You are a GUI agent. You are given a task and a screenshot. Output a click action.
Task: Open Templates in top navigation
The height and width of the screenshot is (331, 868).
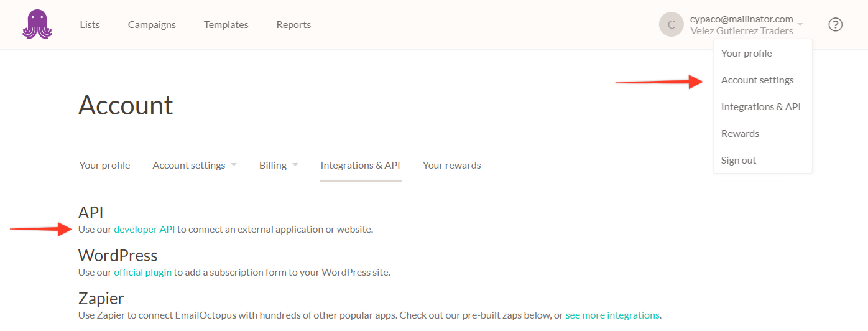click(x=226, y=25)
